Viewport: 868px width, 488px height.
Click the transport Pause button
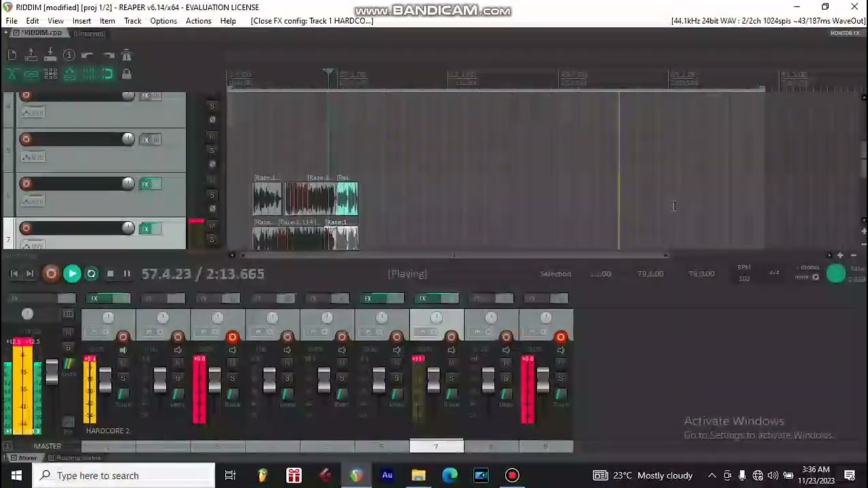[x=127, y=274]
